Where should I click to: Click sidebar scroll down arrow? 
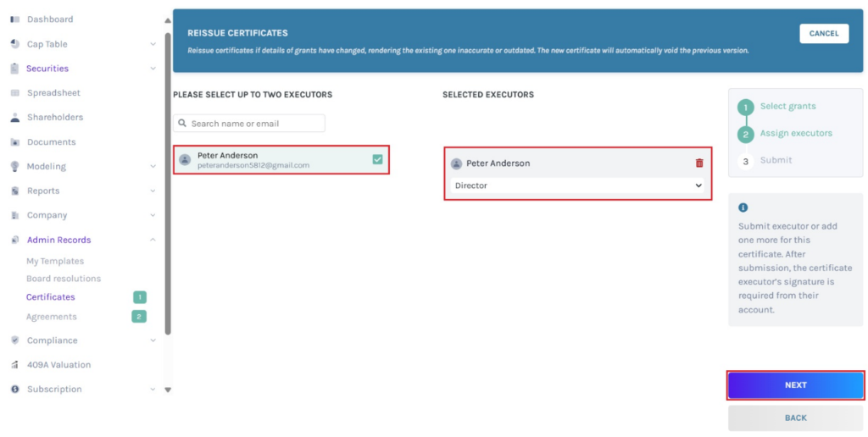tap(168, 390)
